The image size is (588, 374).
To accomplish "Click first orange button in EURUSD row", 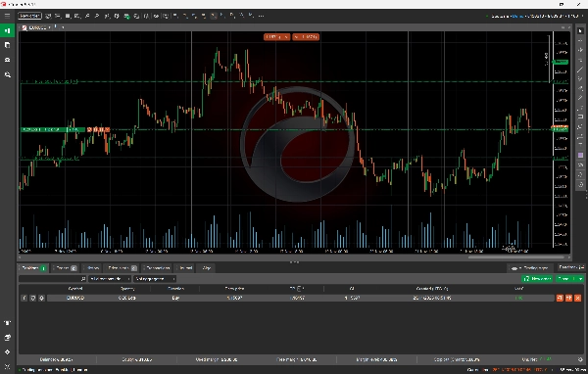I will 560,298.
